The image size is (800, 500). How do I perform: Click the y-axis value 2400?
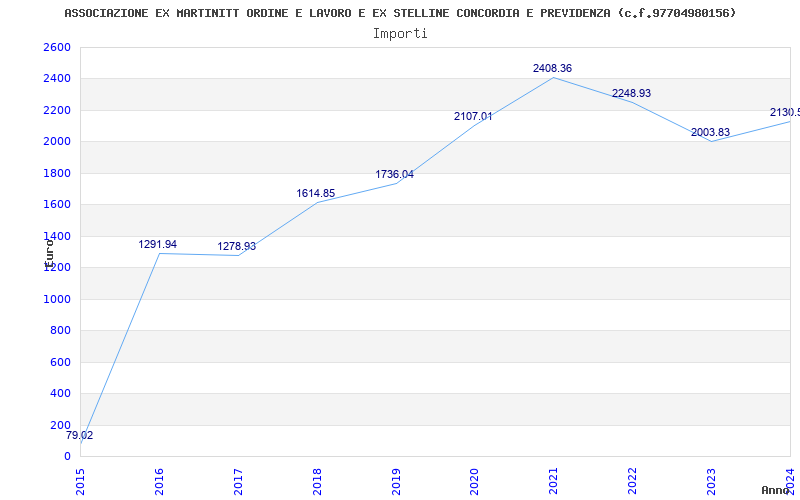click(57, 79)
